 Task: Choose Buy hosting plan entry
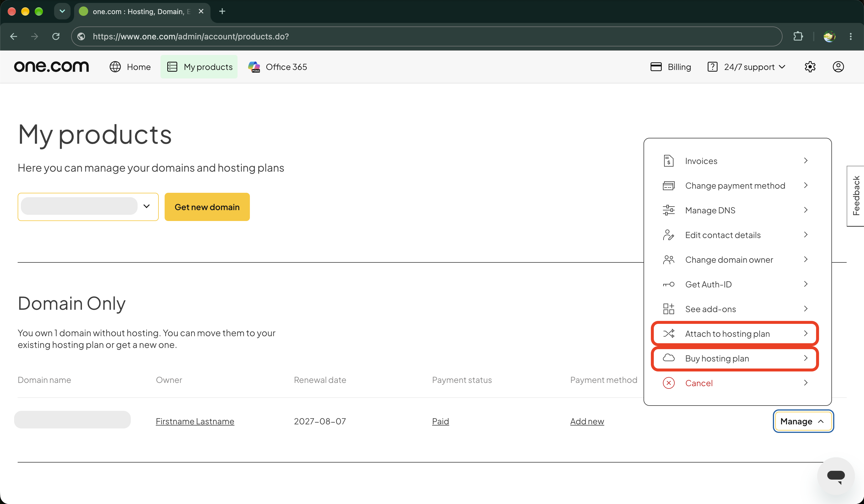[735, 359]
